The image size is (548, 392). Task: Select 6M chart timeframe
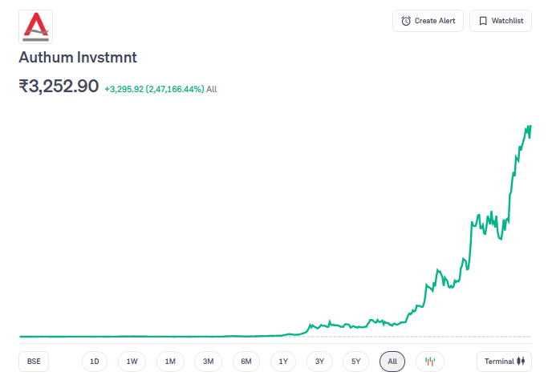point(246,362)
